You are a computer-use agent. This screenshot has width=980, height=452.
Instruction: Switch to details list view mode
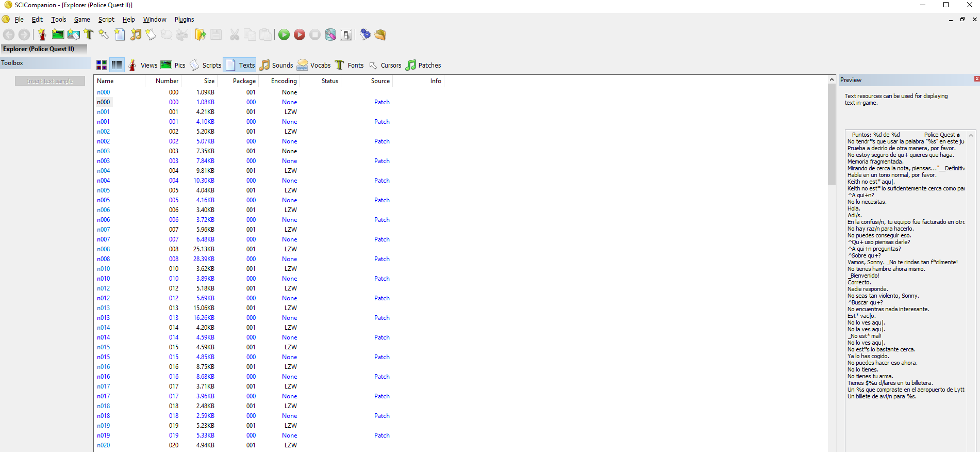click(x=117, y=65)
